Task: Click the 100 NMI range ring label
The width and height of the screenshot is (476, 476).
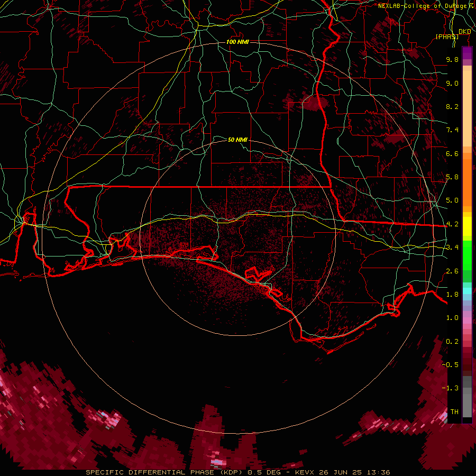Action: point(237,42)
